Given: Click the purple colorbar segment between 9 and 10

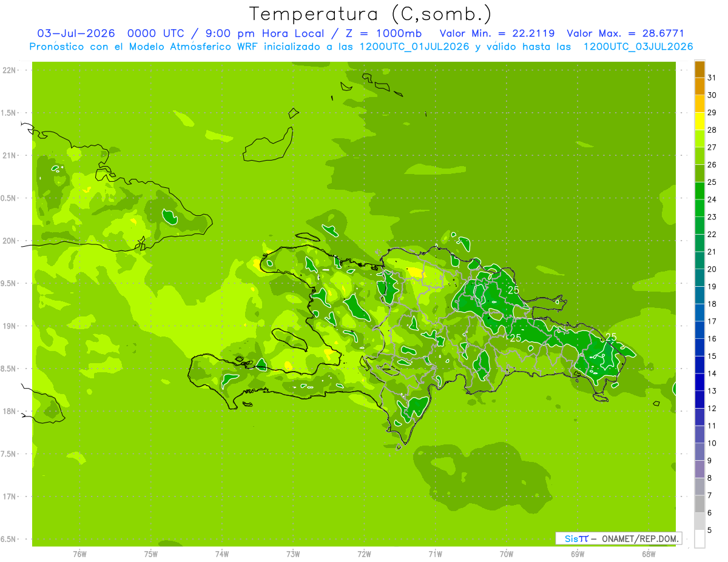Looking at the screenshot, I should click(x=699, y=452).
